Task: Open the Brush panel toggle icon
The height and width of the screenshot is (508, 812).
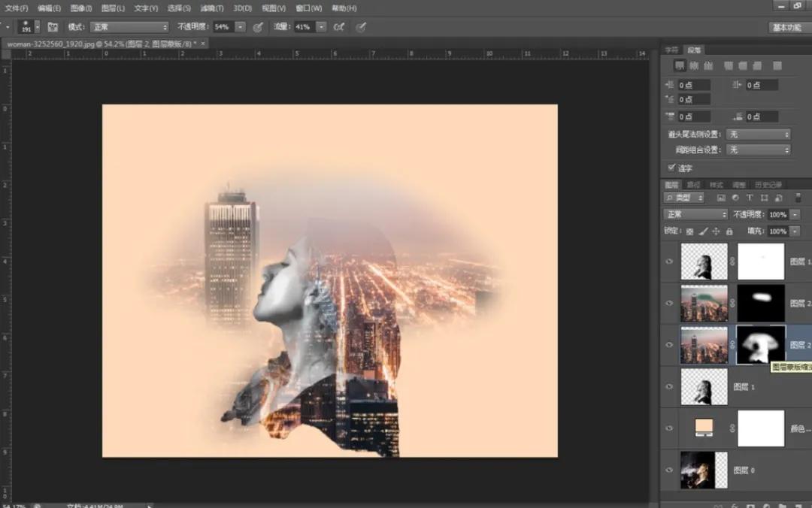Action: (53, 27)
